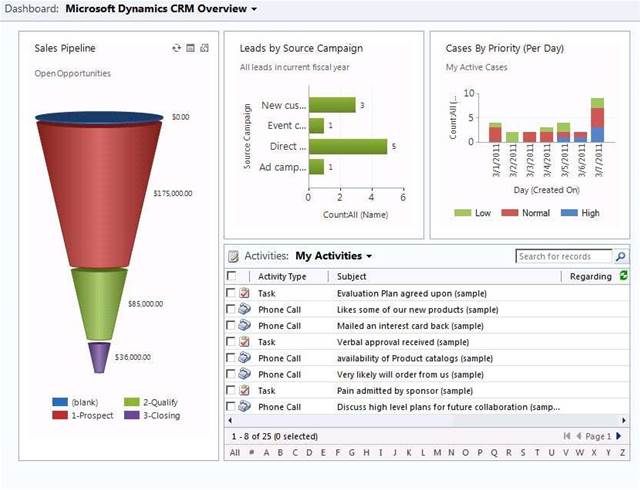Click Task icon for Evaluation Plan row
Screen dimensions: 640x490
click(x=244, y=293)
